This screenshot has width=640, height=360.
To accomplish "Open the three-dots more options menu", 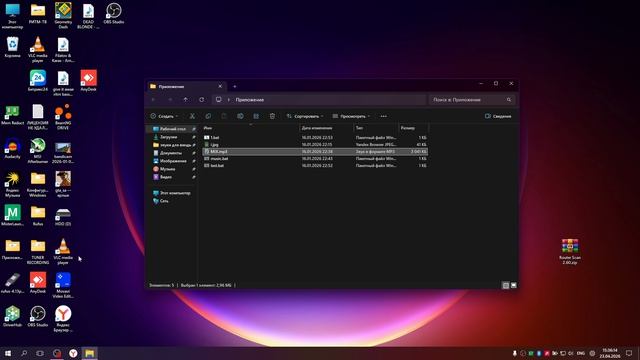I will tap(384, 116).
